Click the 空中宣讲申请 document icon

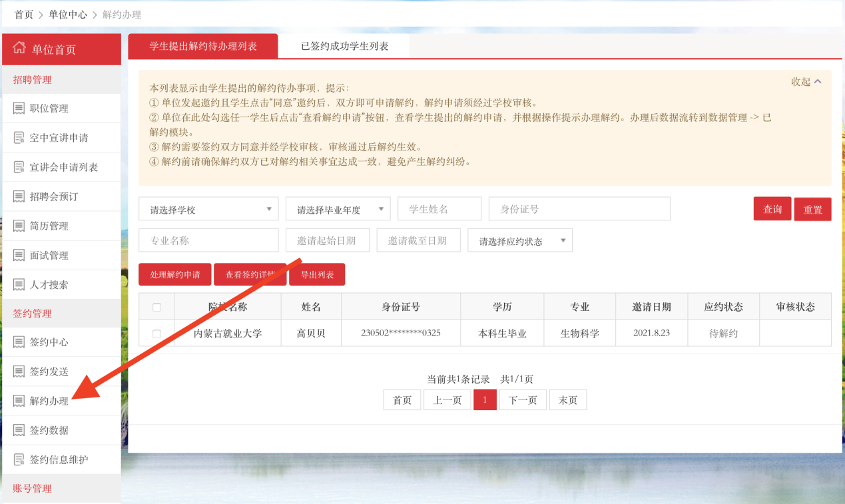point(19,138)
